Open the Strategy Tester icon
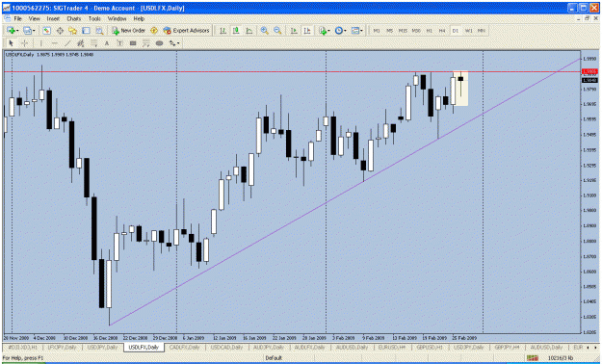 coord(99,31)
